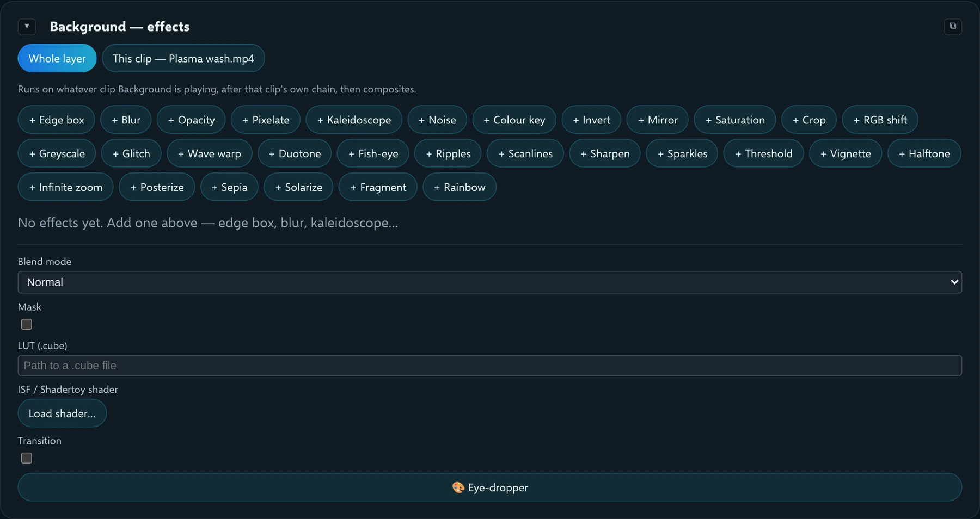Select the Whole layer tab
This screenshot has height=519, width=980.
[x=57, y=58]
